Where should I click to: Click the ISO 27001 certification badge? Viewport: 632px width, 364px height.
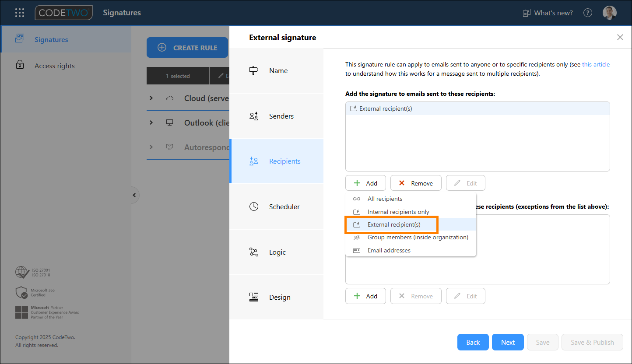pos(33,272)
